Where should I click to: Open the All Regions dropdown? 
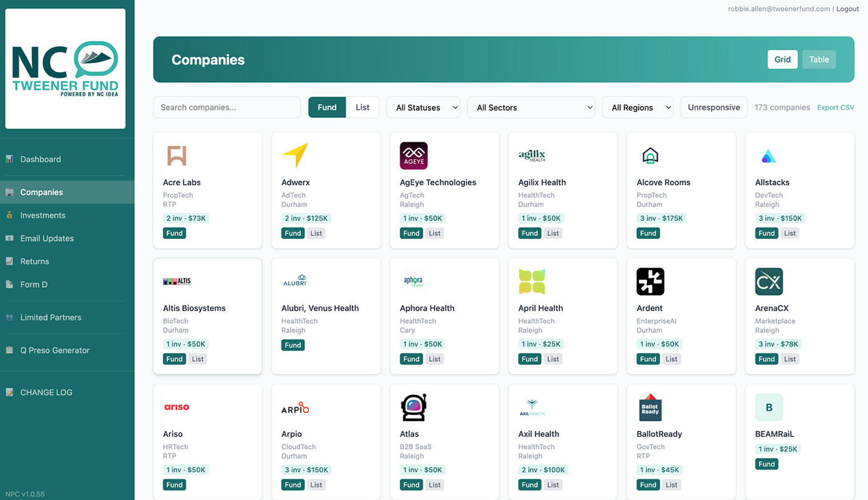tap(638, 107)
